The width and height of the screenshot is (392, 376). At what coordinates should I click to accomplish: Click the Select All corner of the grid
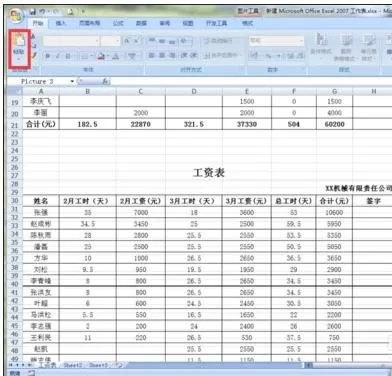15,91
